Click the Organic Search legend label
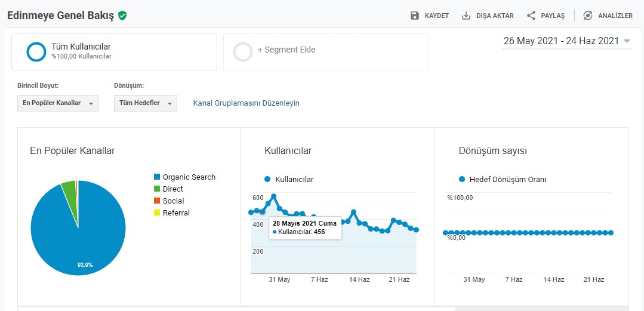Image resolution: width=644 pixels, height=311 pixels. [189, 177]
